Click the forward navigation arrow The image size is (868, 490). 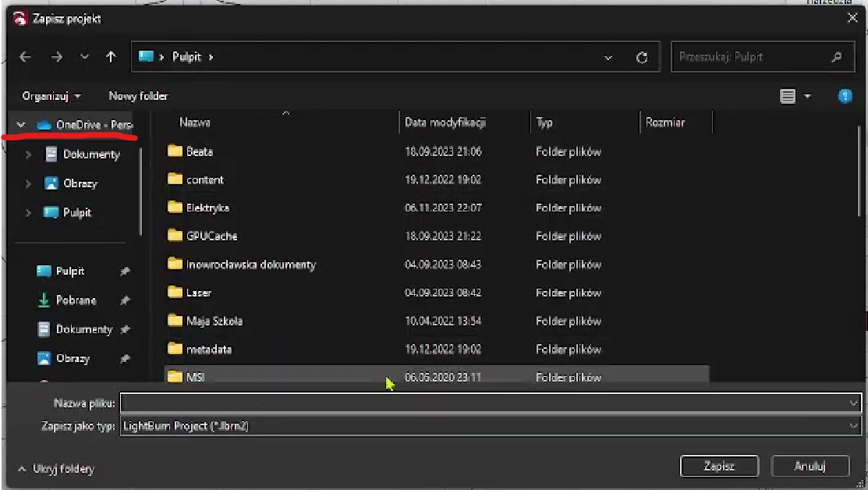click(56, 57)
